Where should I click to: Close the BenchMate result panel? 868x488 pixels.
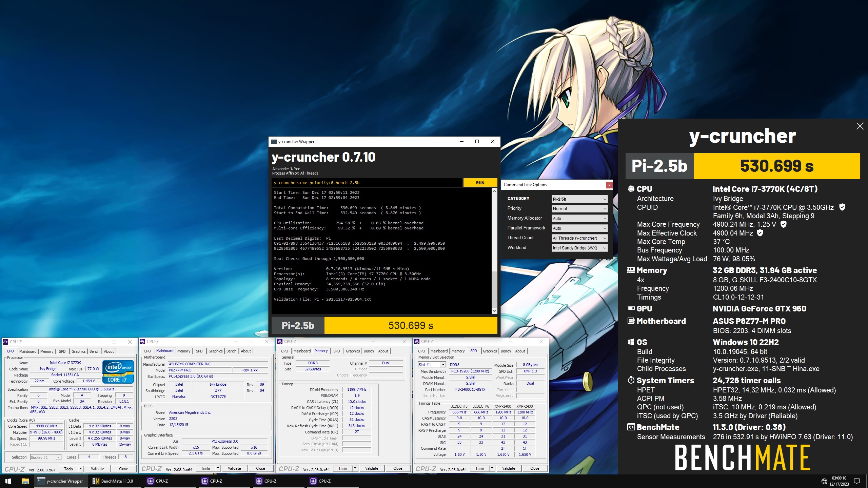pos(860,126)
